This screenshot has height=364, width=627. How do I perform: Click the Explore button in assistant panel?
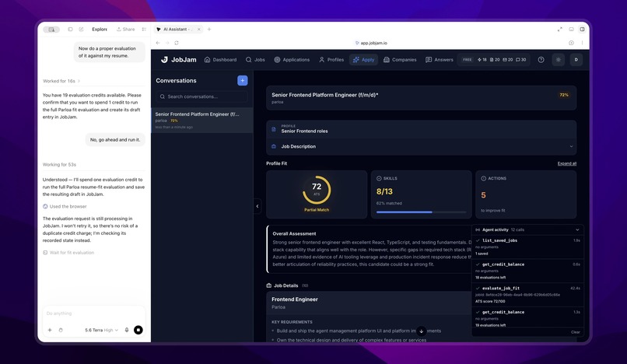99,30
